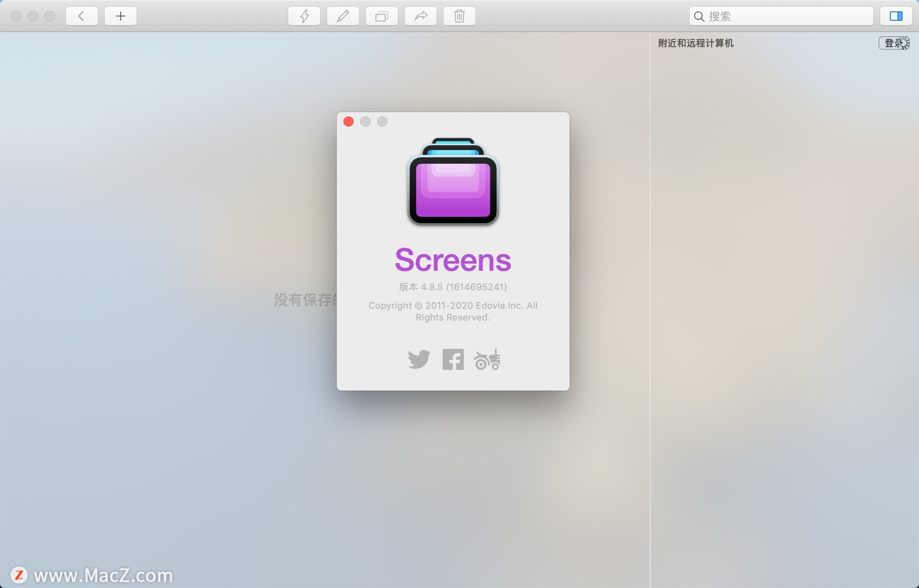Click the trash delete toolbar icon
The image size is (919, 588).
459,16
